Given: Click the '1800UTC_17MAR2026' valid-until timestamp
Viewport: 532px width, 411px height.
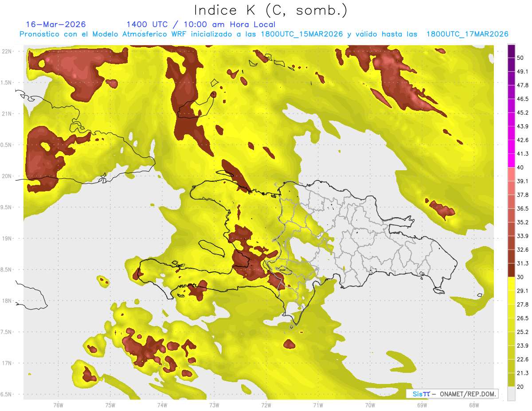Looking at the screenshot, I should point(467,34).
